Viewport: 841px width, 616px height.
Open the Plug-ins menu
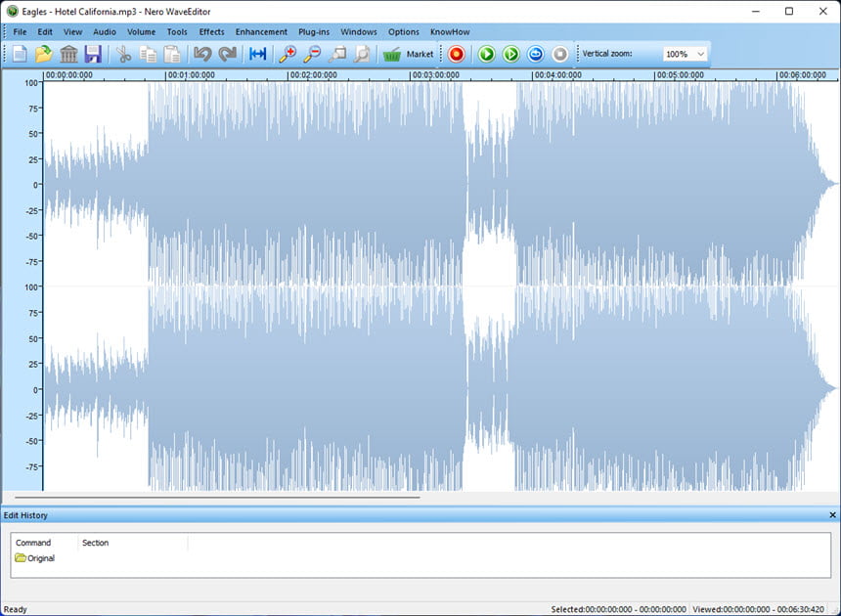click(x=314, y=31)
